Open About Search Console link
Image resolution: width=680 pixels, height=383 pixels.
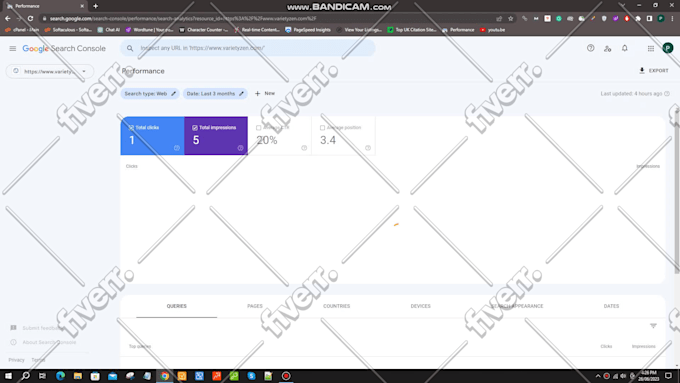coord(43,342)
